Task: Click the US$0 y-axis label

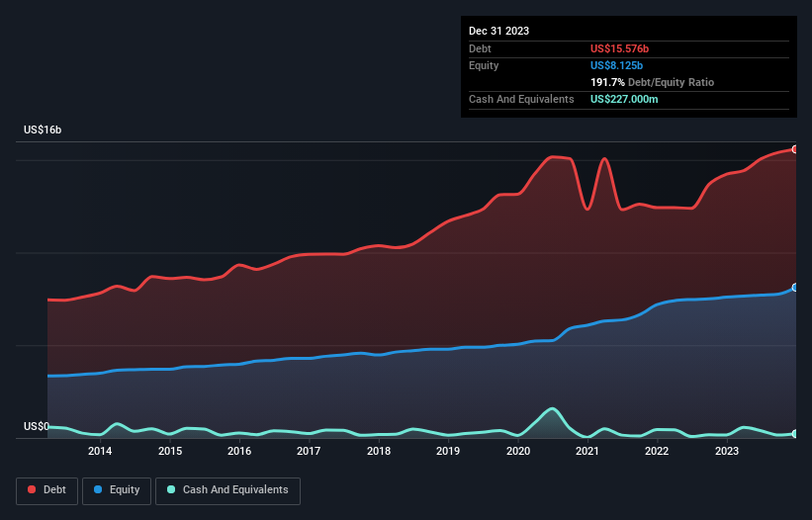Action: [37, 426]
